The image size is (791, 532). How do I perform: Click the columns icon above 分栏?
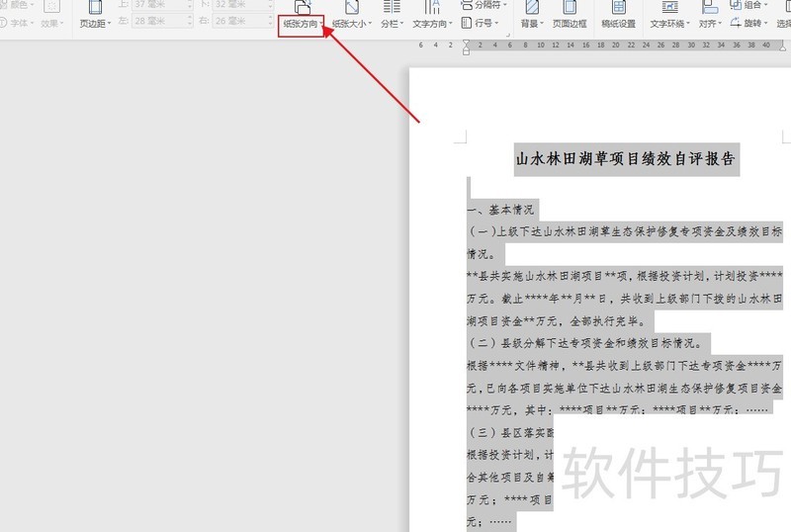392,7
